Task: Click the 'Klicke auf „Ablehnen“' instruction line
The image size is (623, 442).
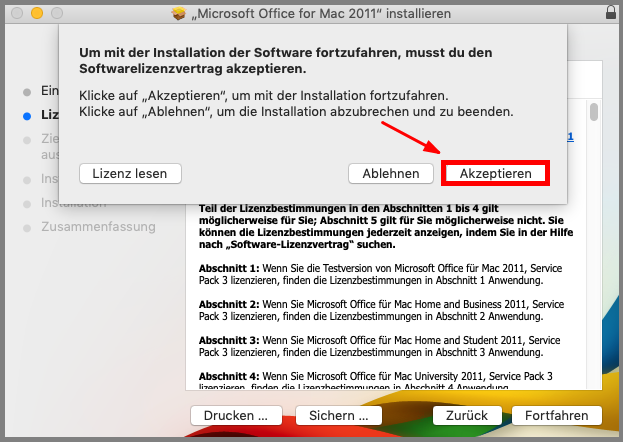Action: pyautogui.click(x=296, y=112)
